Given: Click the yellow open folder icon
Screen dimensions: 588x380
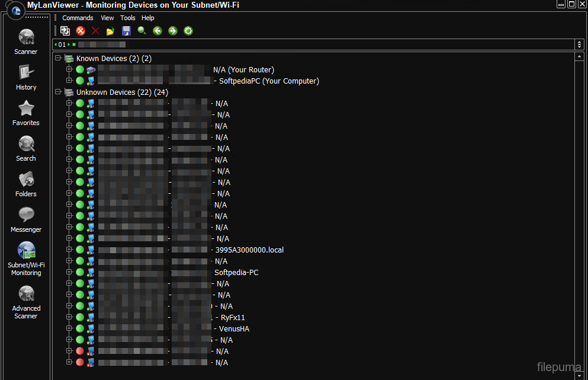Looking at the screenshot, I should click(110, 31).
